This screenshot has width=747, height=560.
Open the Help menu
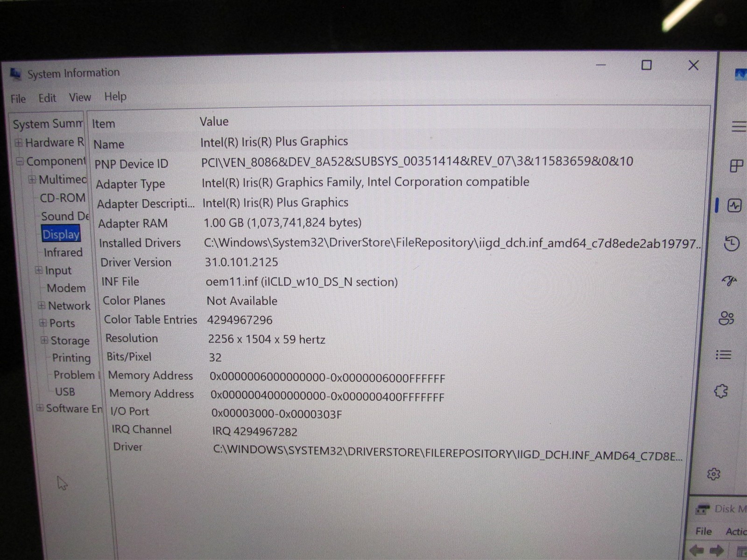coord(115,96)
